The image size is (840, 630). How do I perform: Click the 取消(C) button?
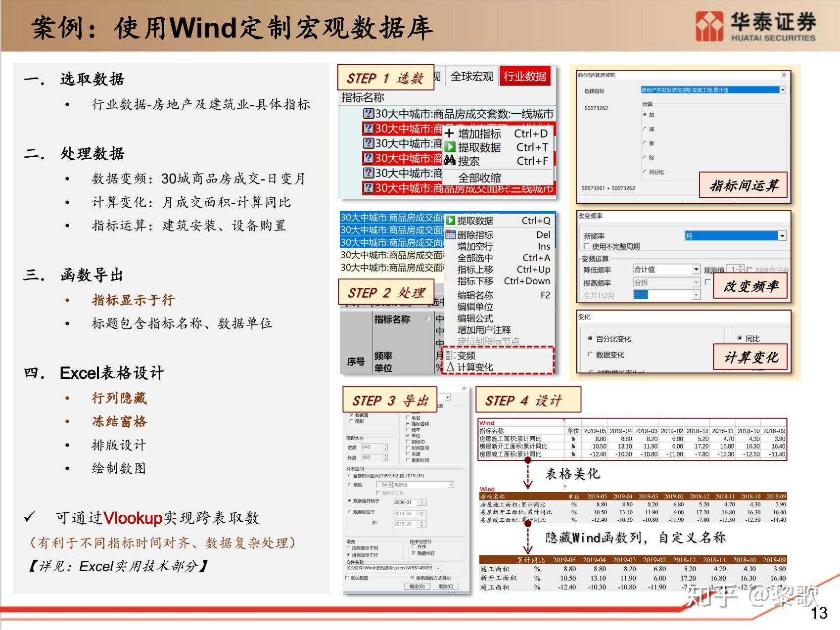446,586
